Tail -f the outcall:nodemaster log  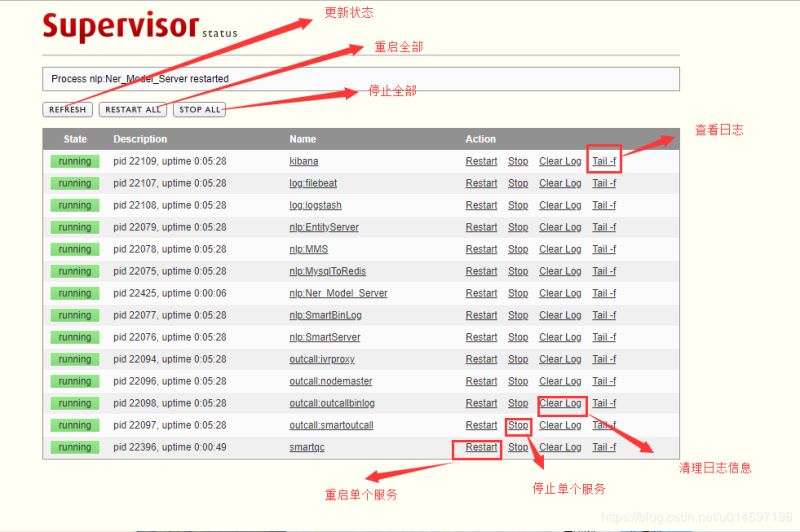[x=604, y=381]
